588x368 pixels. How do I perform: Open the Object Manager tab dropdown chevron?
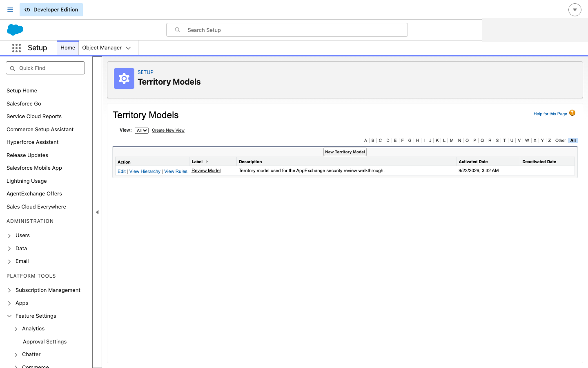tap(128, 48)
